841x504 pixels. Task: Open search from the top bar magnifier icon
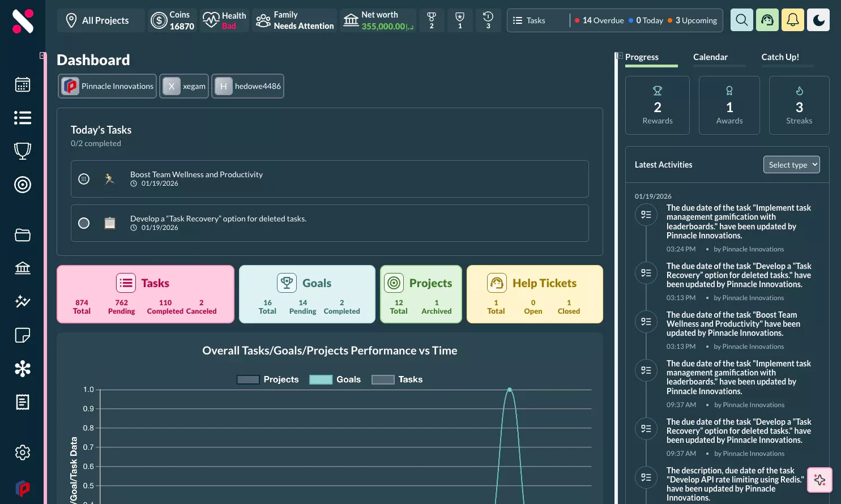coord(741,19)
